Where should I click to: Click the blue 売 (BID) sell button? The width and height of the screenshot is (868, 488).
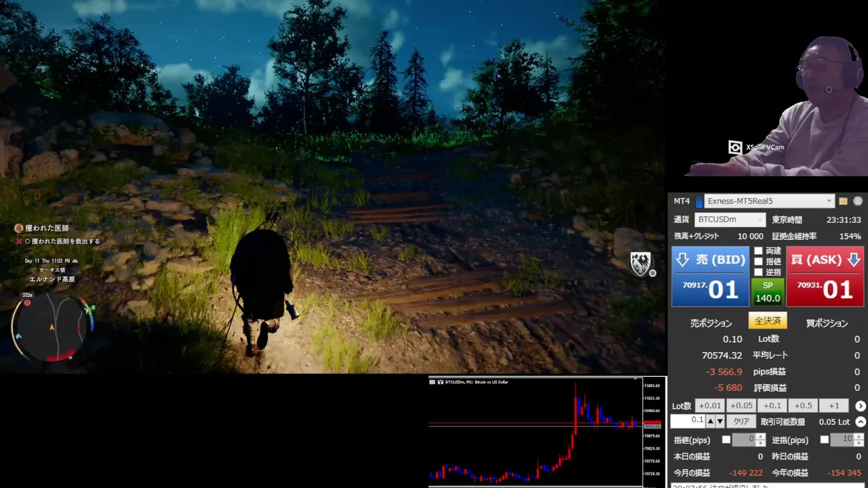[710, 277]
